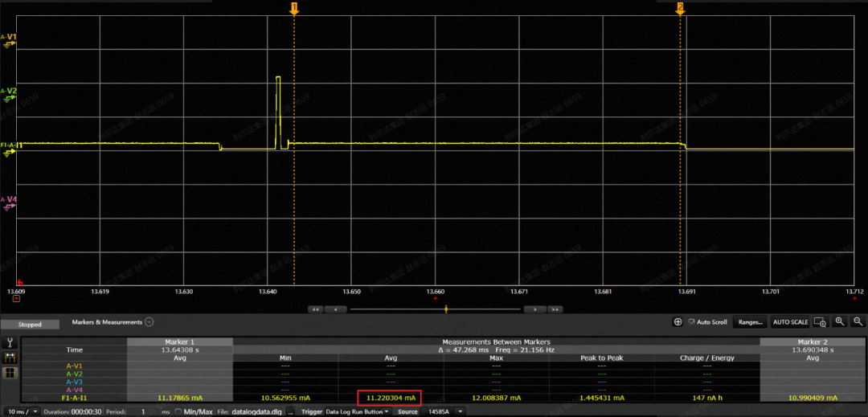
Task: Click the fast rewind double-arrow button
Action: [x=316, y=309]
